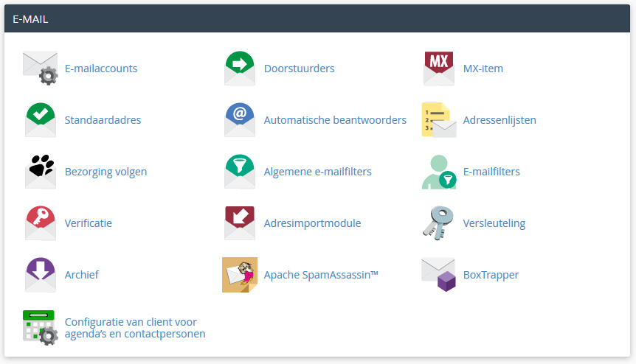
Task: Open the Versleuteling text link
Action: point(494,223)
